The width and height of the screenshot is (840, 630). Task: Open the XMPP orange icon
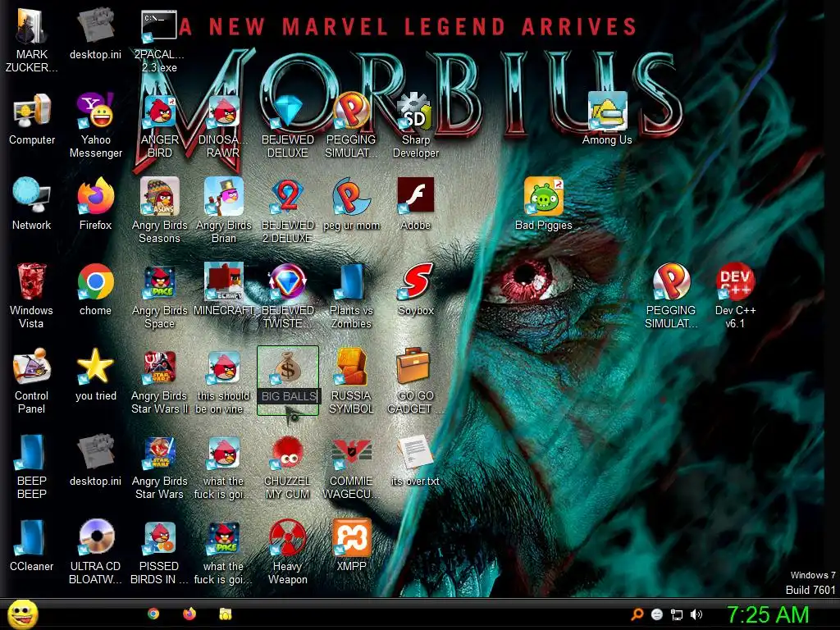351,537
